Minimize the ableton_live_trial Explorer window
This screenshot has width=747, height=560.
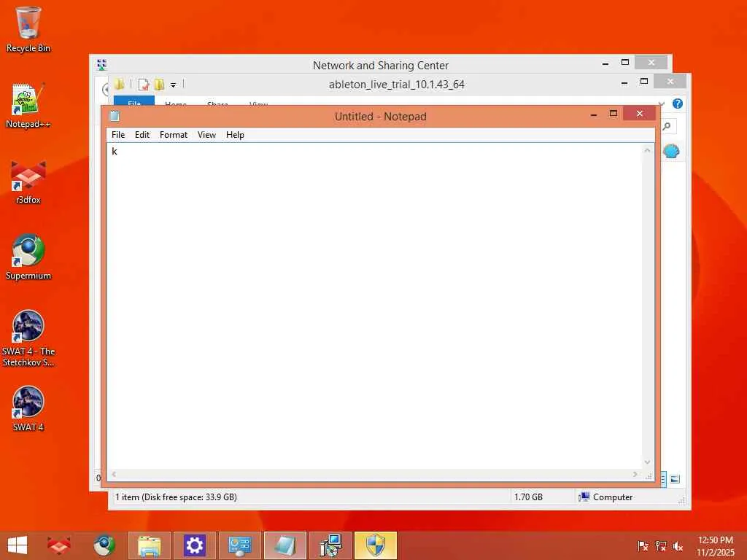click(624, 83)
